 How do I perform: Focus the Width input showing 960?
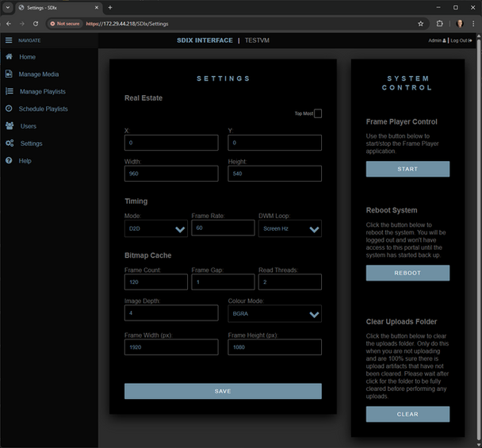(x=171, y=174)
